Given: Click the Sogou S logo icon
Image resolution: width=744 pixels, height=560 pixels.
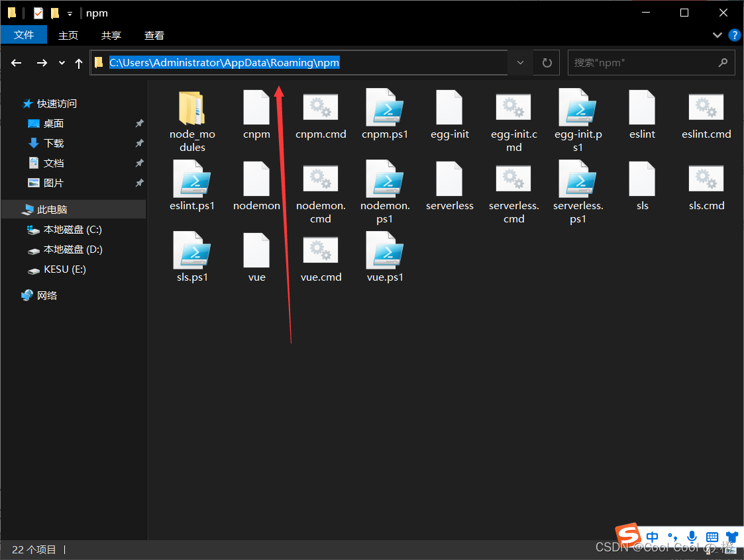Looking at the screenshot, I should [x=628, y=536].
